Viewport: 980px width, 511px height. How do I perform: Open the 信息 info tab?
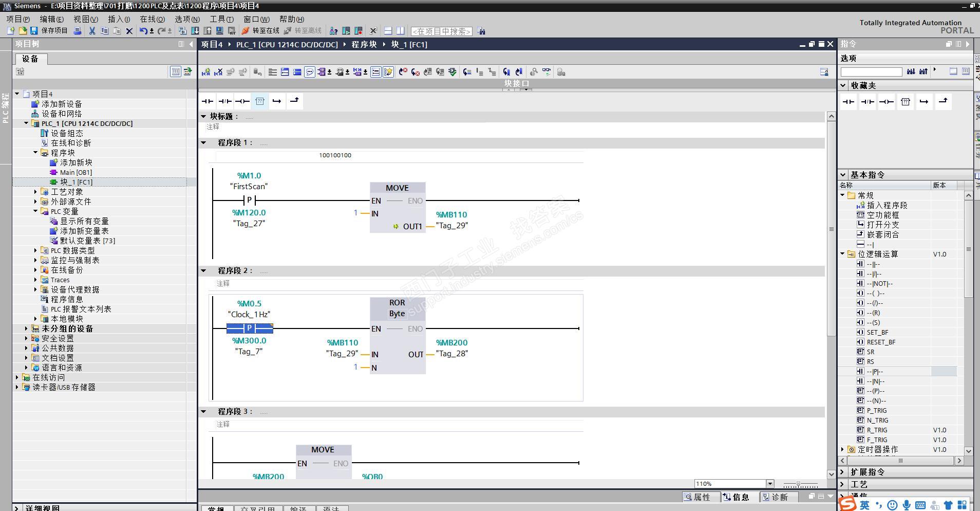(x=740, y=497)
